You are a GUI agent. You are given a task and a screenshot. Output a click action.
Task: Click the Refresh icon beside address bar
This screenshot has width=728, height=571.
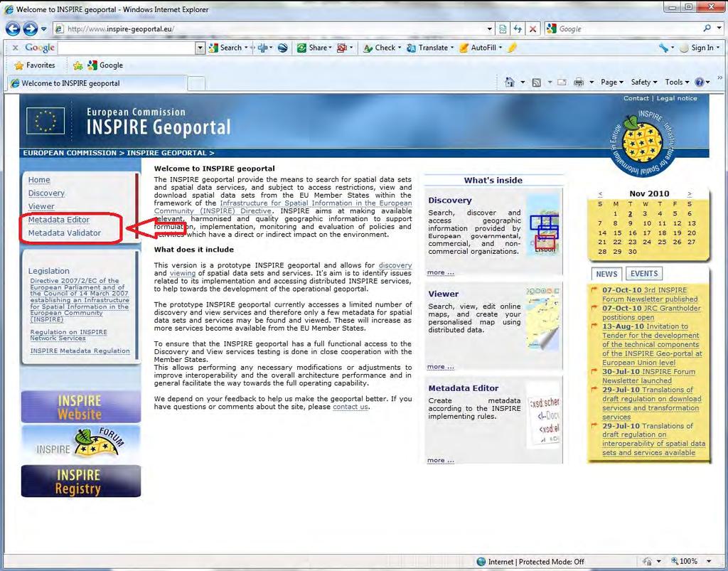pyautogui.click(x=518, y=28)
